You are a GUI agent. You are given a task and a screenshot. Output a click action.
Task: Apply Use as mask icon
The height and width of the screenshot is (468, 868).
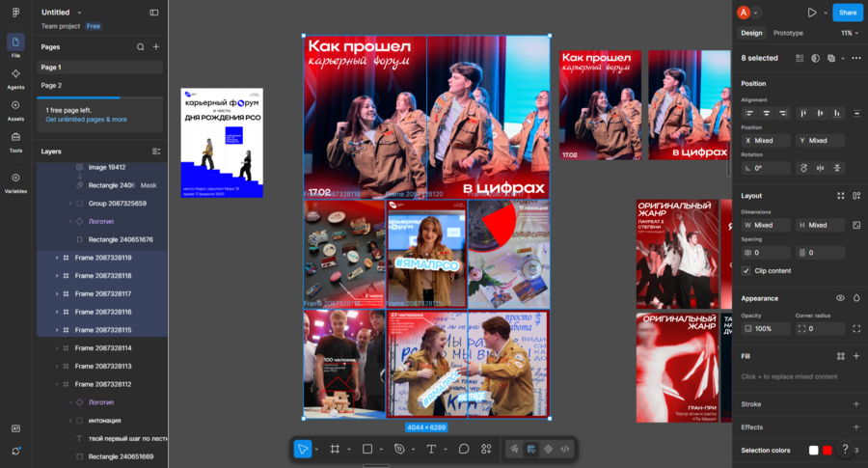pyautogui.click(x=815, y=58)
